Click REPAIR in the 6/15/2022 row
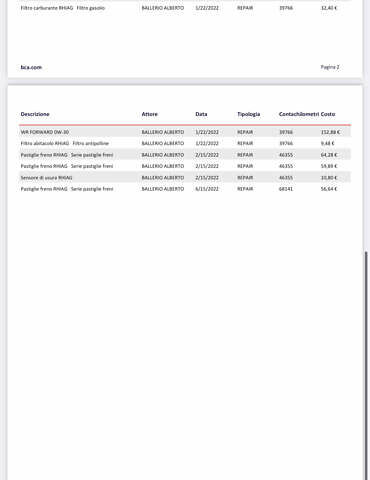Image resolution: width=370 pixels, height=480 pixels. tap(245, 189)
